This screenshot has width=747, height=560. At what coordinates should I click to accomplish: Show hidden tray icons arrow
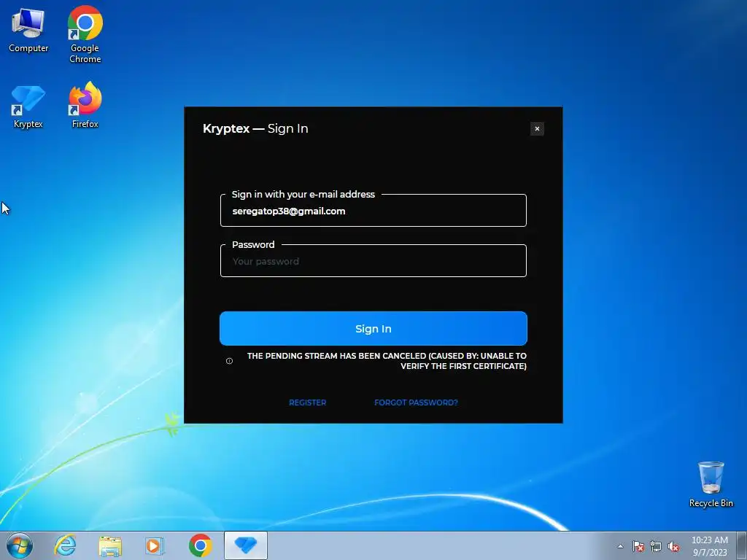(620, 546)
